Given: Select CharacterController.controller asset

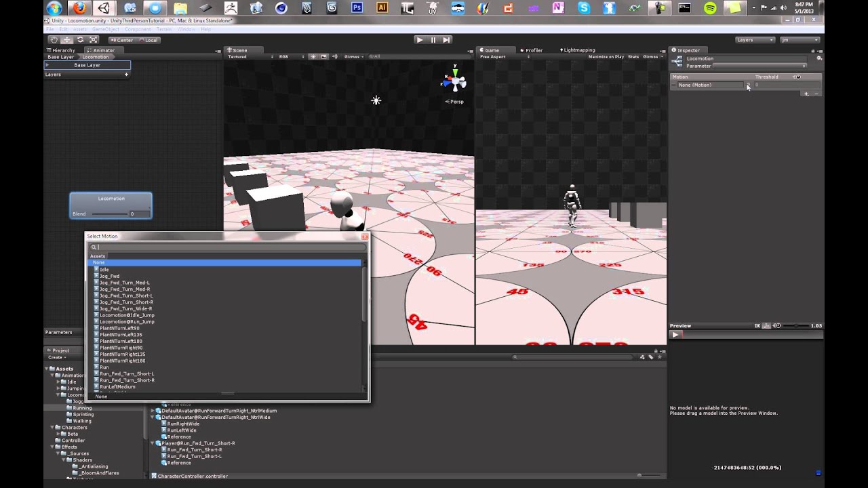Looking at the screenshot, I should pos(189,476).
